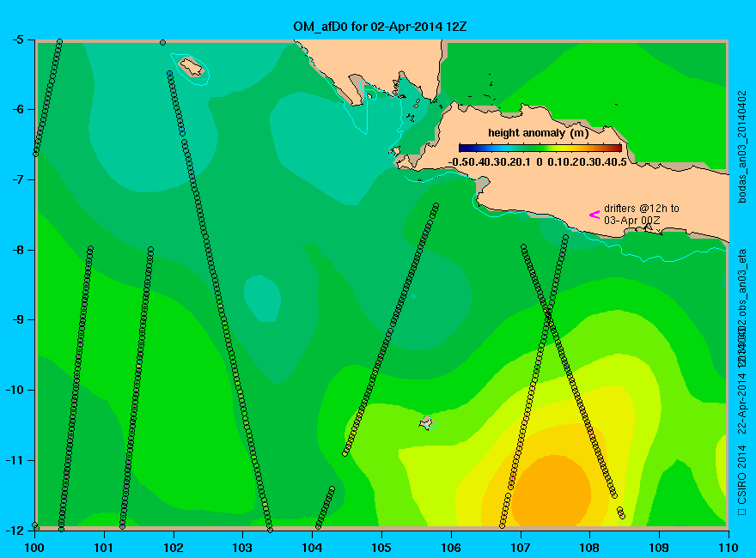This screenshot has width=756, height=558.
Task: Click the x-axis label 100
Action: [34, 548]
